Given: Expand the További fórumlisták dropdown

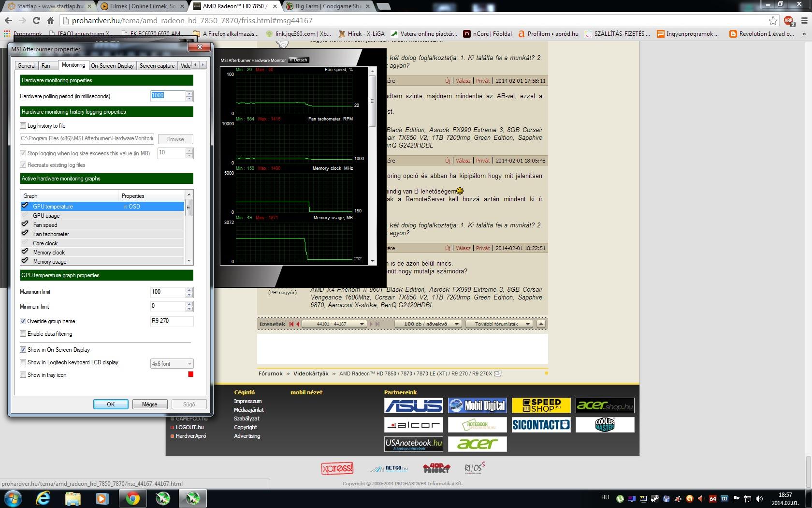Looking at the screenshot, I should (499, 324).
